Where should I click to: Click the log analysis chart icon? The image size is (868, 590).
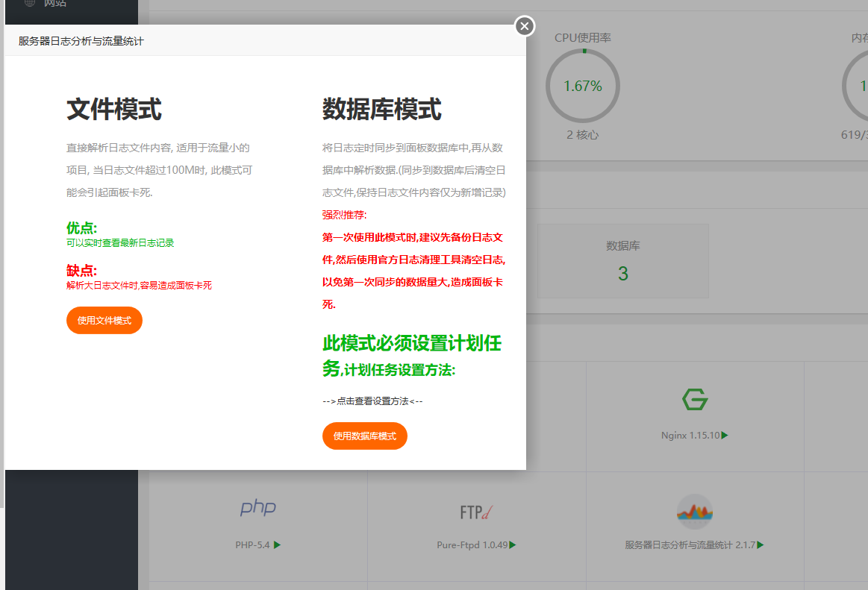[x=695, y=512]
